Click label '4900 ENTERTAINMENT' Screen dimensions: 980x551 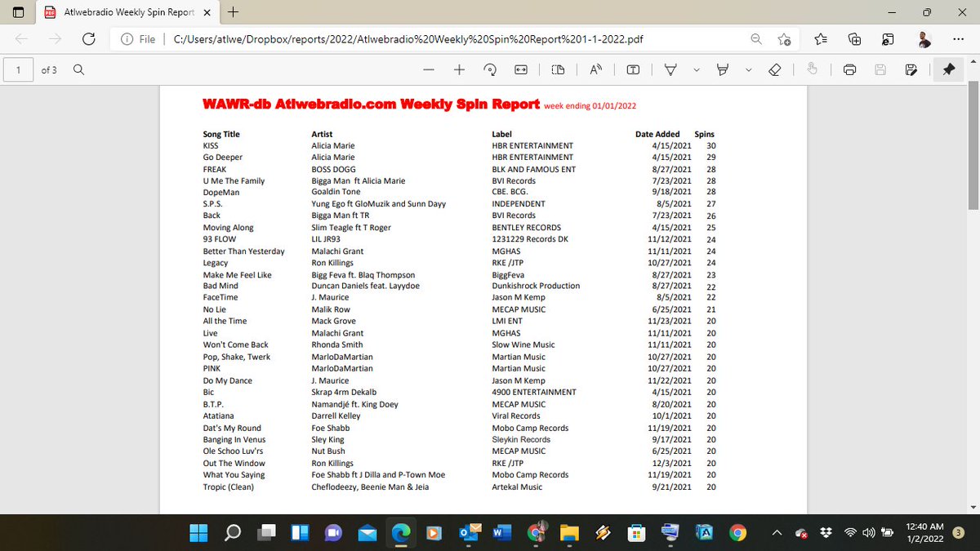533,393
